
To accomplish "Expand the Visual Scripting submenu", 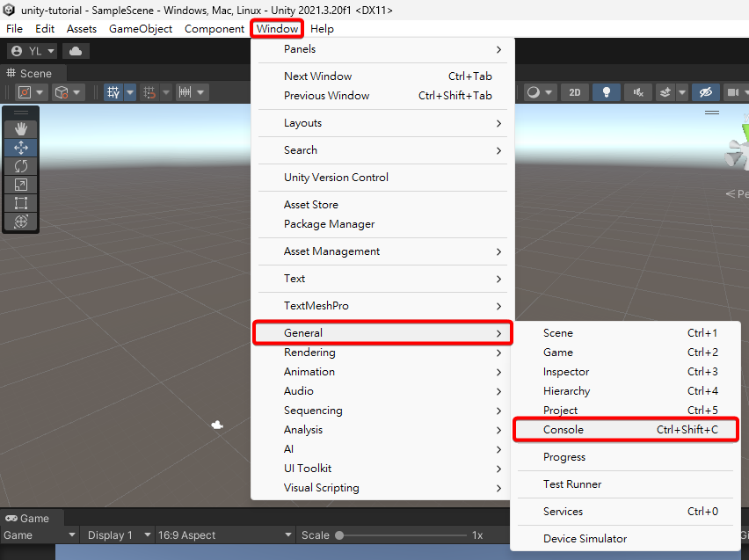I will click(382, 488).
